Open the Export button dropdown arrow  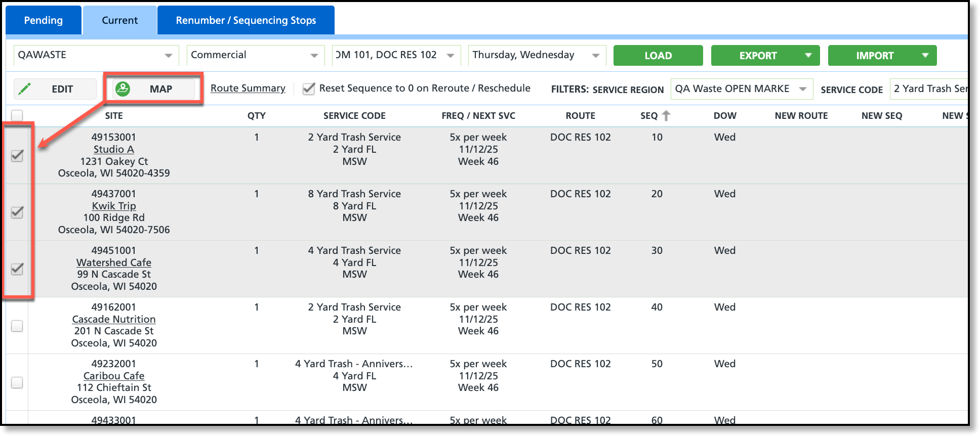coord(808,55)
